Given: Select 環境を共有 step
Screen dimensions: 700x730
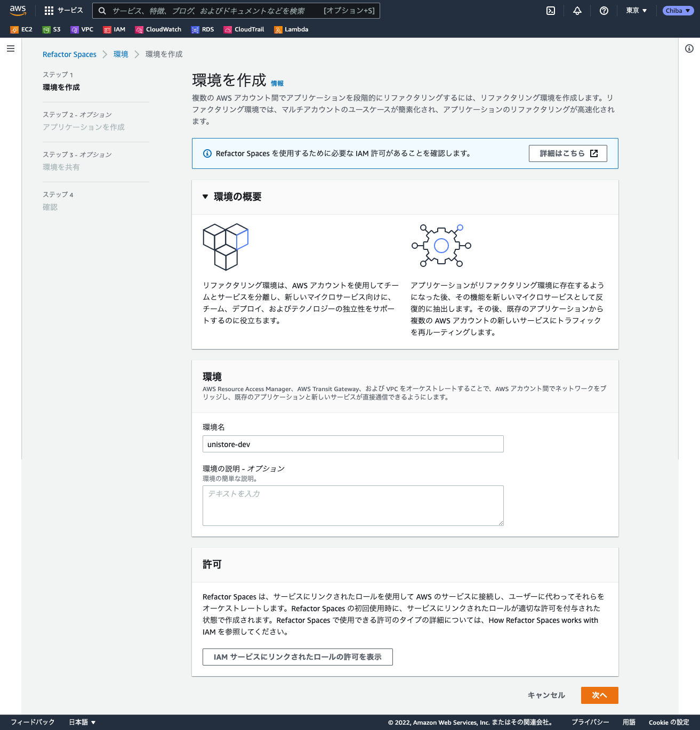Looking at the screenshot, I should tap(61, 167).
